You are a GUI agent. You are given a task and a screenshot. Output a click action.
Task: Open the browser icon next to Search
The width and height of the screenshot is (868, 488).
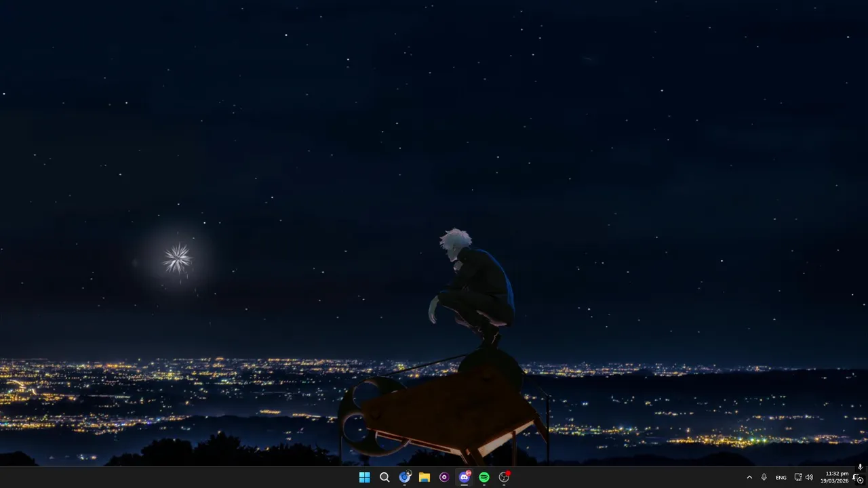(x=405, y=477)
